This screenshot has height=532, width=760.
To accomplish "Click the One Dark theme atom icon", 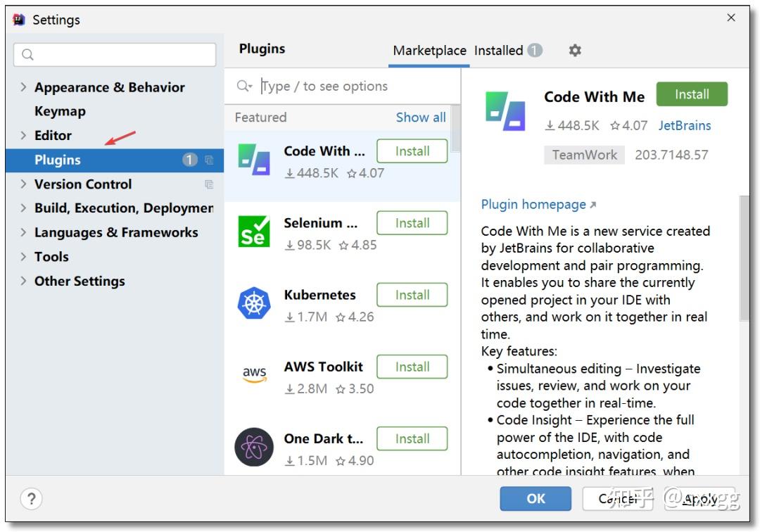I will pos(254,448).
